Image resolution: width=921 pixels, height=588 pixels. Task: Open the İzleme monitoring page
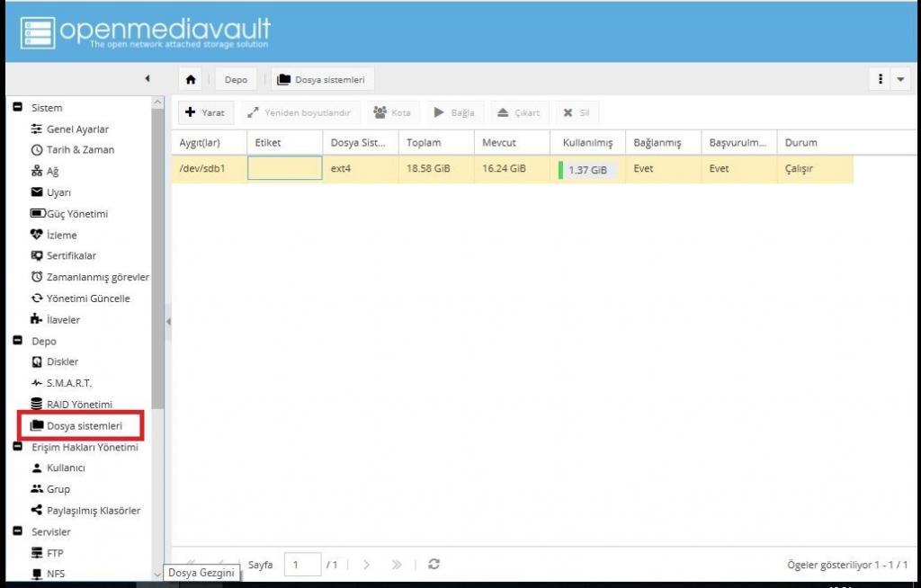(x=53, y=235)
